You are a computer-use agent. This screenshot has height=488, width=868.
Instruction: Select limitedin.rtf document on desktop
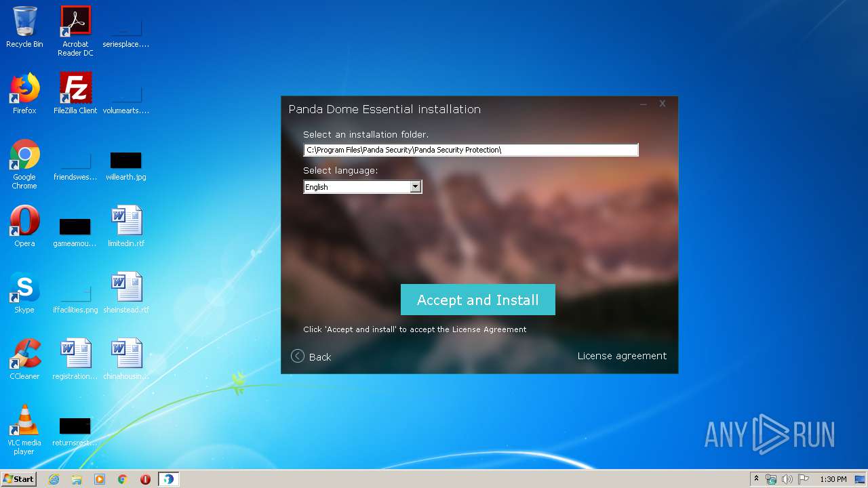[126, 226]
